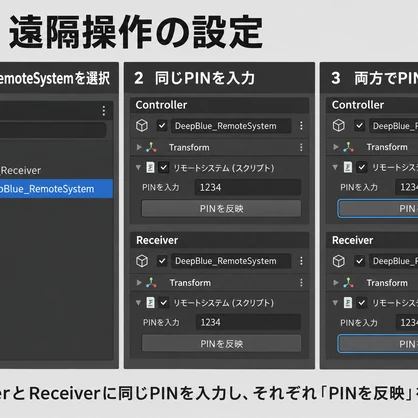418x418 pixels.
Task: Click the リモートシステム (スクリプト) label in step 2 Receiver
Action: [224, 303]
